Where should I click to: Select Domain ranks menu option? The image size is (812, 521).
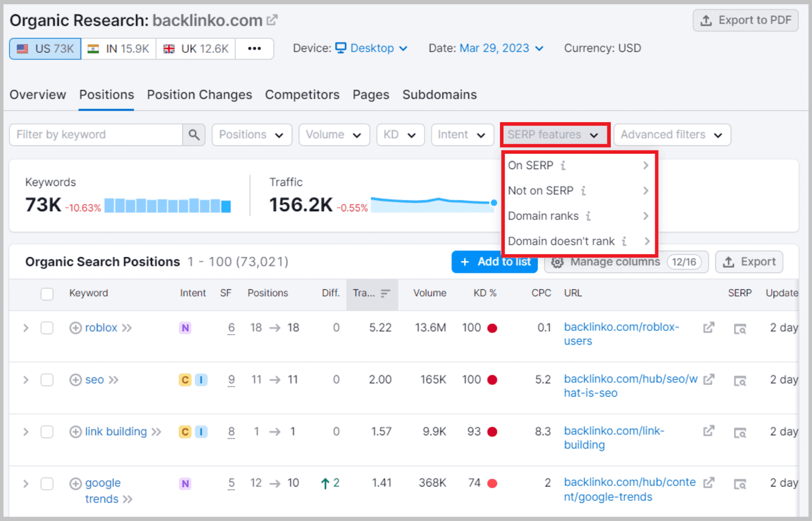click(579, 216)
